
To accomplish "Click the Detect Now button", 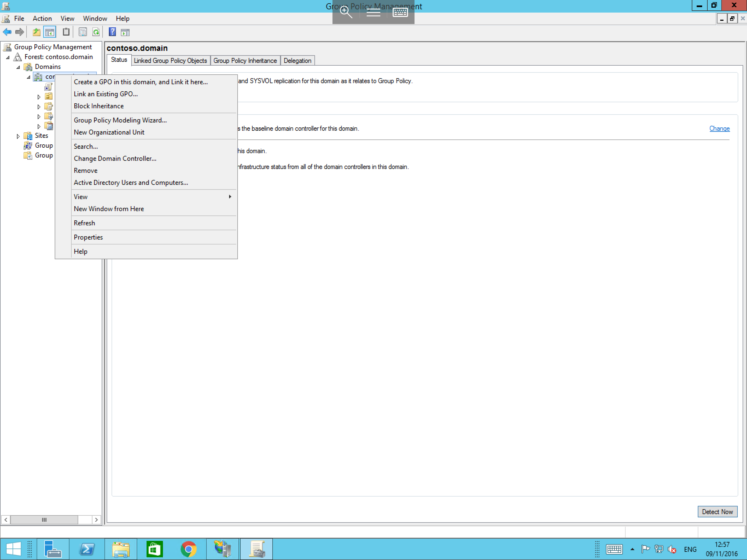I will tap(717, 512).
